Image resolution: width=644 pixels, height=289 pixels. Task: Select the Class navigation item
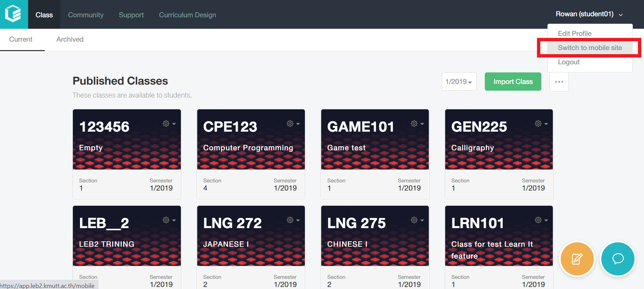tap(44, 15)
